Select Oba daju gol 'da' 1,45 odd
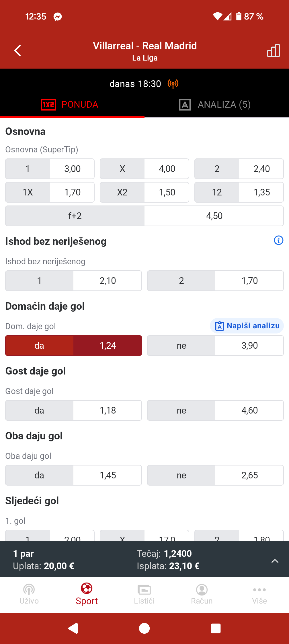The height and width of the screenshot is (644, 289). [73, 475]
